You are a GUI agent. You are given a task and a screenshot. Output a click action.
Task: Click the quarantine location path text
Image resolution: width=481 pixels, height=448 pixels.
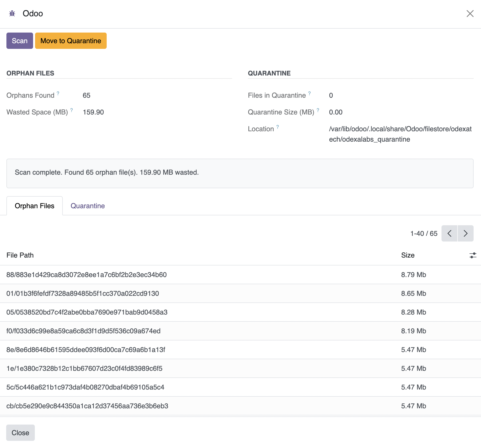400,134
